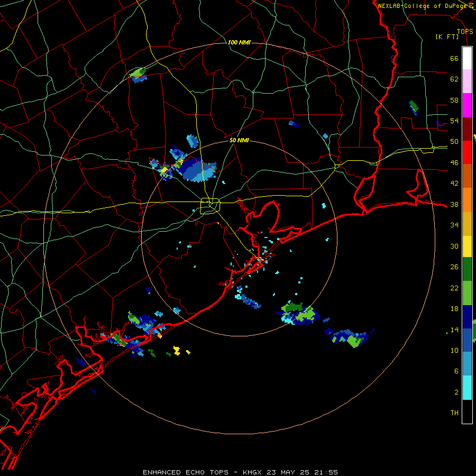Click the legend value 58

pyautogui.click(x=454, y=100)
